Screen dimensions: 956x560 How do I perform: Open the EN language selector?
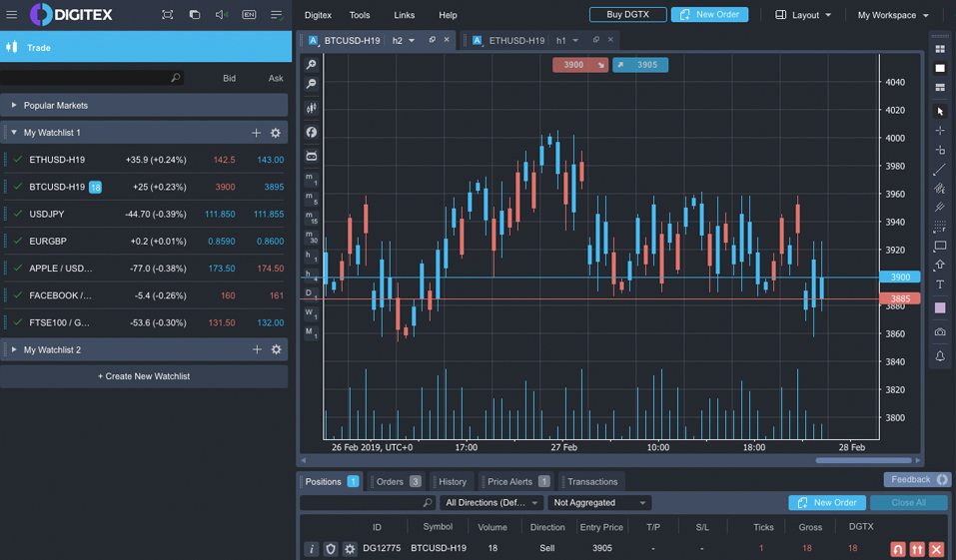[249, 15]
